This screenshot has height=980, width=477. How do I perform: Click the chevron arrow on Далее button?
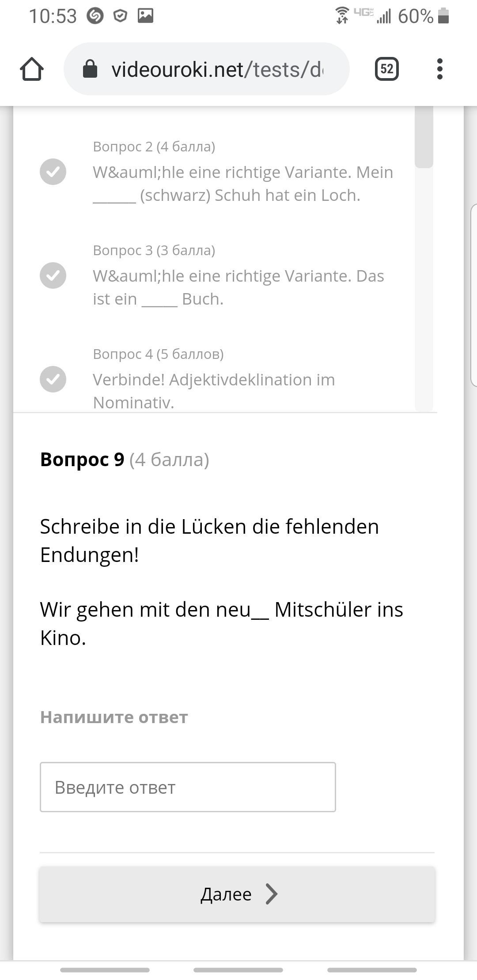pos(272,894)
